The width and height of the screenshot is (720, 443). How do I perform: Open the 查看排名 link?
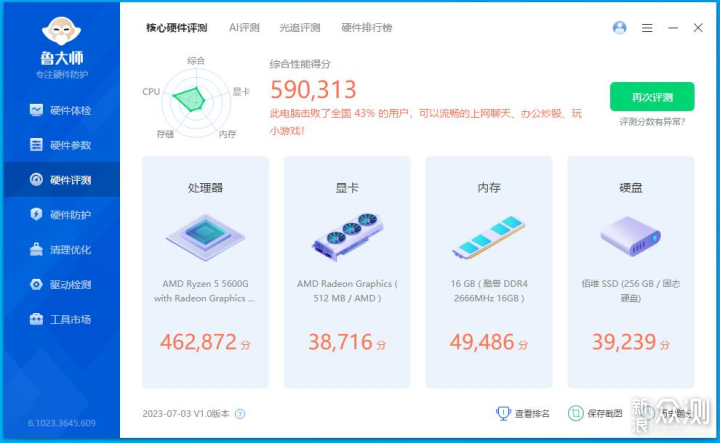coord(532,414)
